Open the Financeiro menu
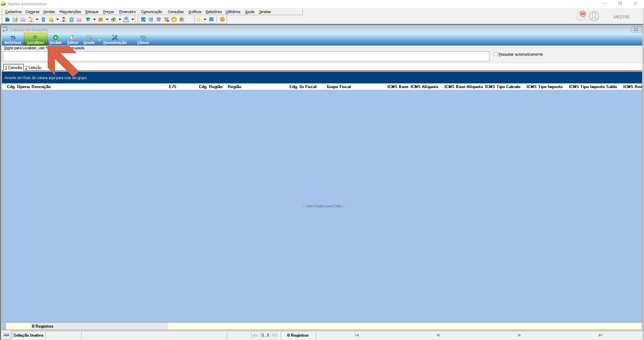644x340 pixels. [127, 12]
